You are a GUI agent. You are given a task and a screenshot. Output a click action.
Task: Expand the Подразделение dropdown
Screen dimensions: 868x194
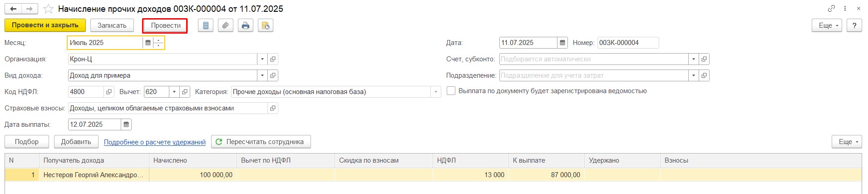pyautogui.click(x=693, y=75)
